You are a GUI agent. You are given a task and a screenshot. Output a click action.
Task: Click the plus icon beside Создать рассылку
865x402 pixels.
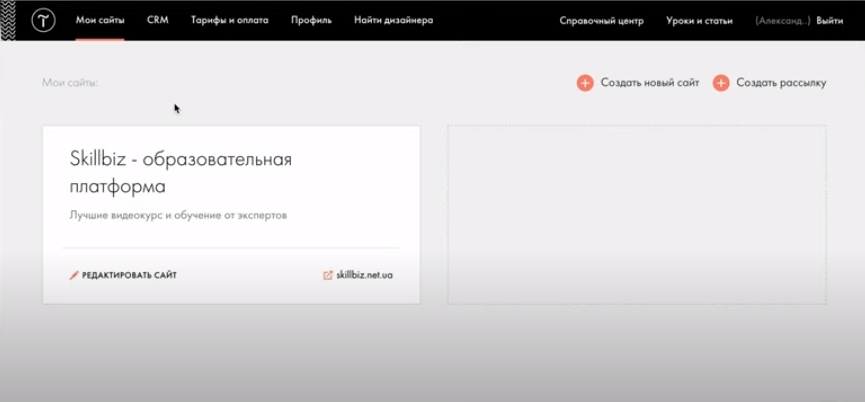[x=720, y=83]
